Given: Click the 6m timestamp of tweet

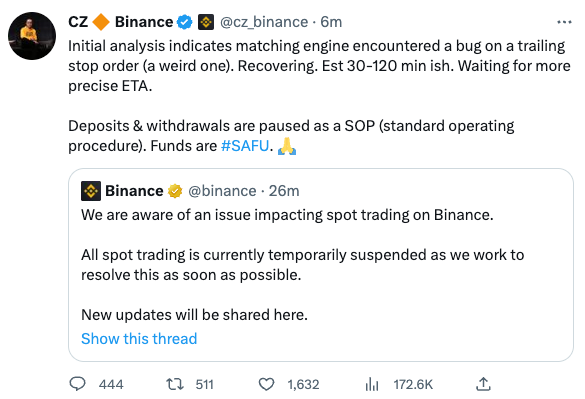Looking at the screenshot, I should point(331,22).
